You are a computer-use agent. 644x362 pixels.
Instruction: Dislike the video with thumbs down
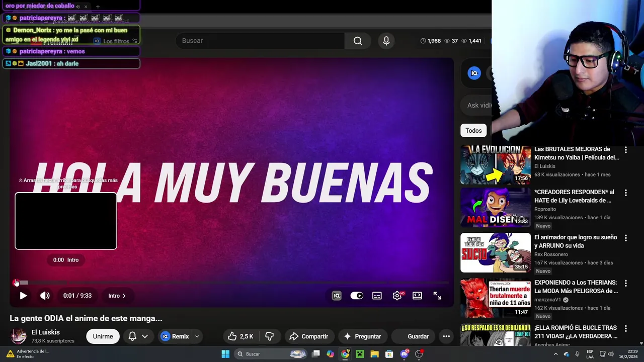coord(270,336)
